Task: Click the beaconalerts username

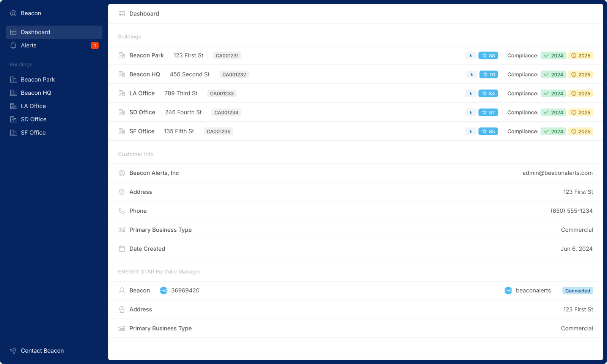Action: tap(533, 290)
